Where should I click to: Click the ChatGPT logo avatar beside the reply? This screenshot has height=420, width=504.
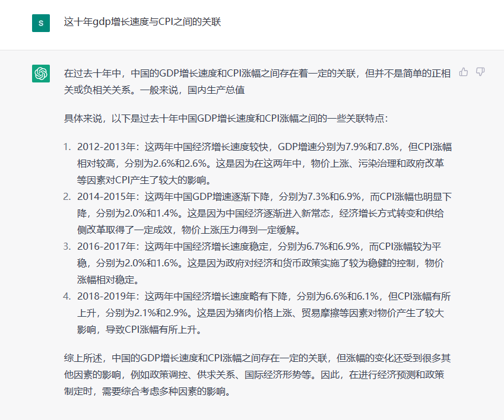point(41,74)
